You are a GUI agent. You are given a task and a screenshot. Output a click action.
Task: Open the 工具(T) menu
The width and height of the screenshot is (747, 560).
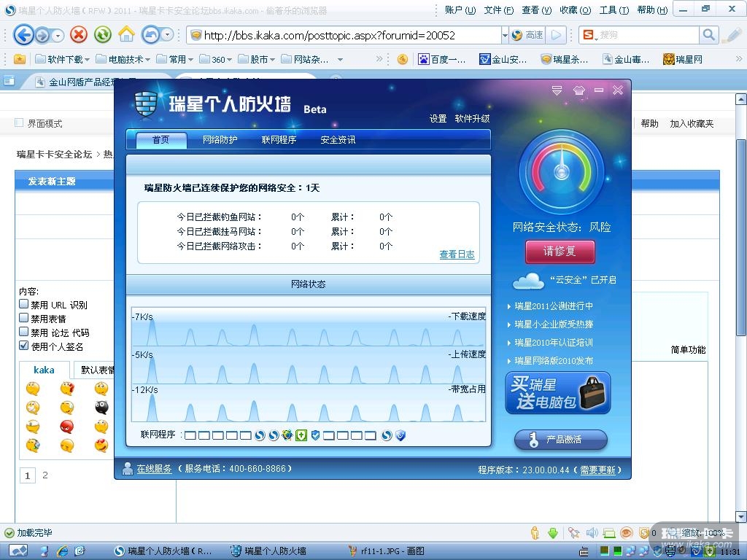pyautogui.click(x=614, y=10)
